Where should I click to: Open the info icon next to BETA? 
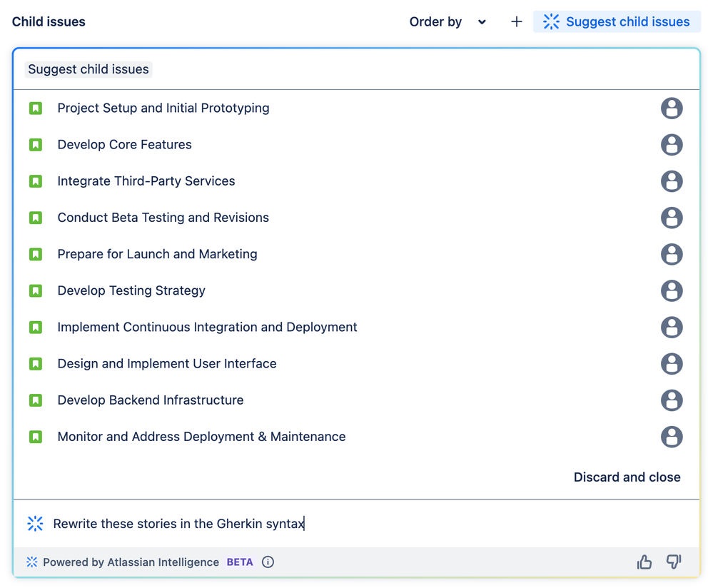(x=268, y=562)
